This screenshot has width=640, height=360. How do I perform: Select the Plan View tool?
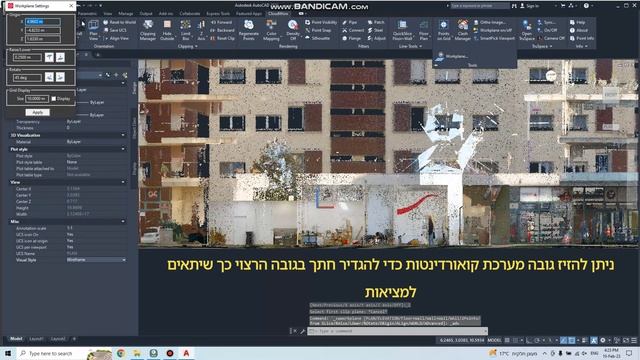(x=93, y=30)
